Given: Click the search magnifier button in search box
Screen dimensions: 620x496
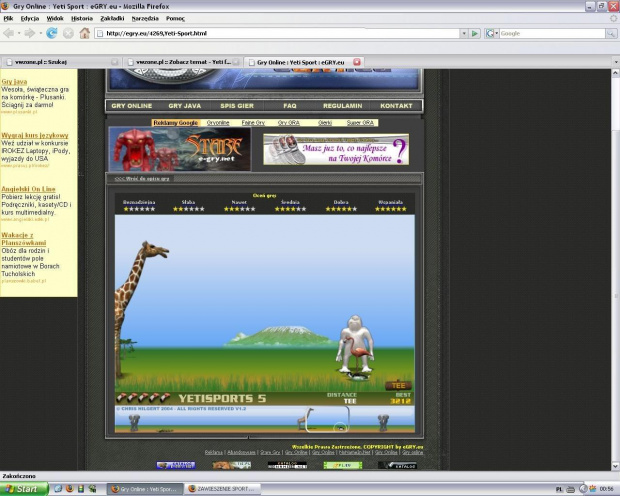Looking at the screenshot, I should click(x=611, y=34).
